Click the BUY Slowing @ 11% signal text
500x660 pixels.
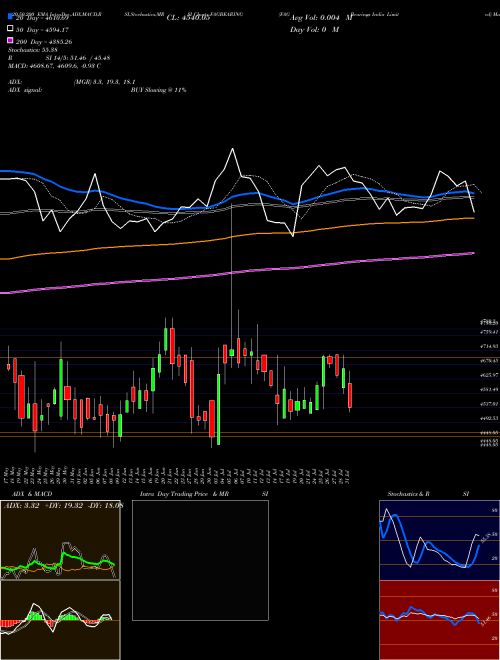(158, 90)
